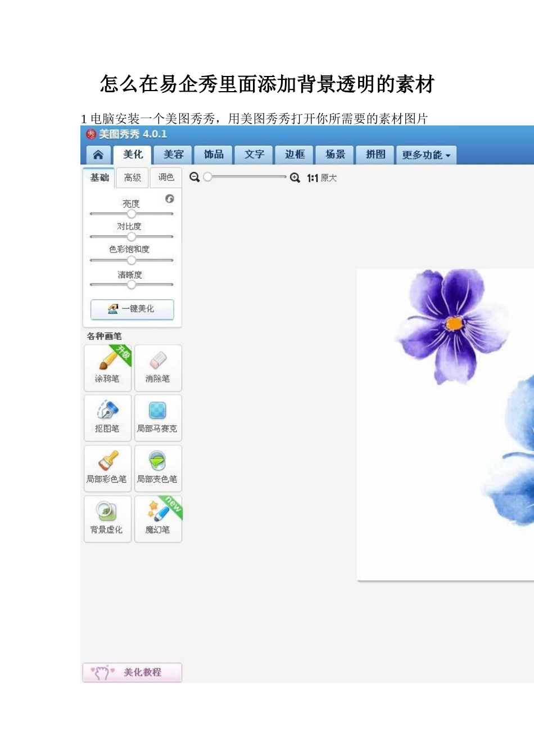
Task: Click the document title 怎么在易企秀里面添加背景透明的素材
Action: pos(267,84)
